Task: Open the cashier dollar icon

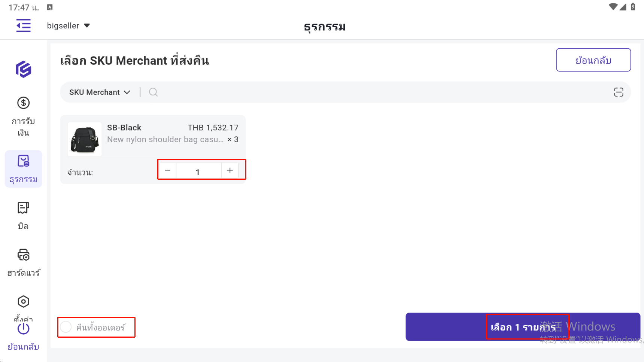Action: pyautogui.click(x=23, y=103)
